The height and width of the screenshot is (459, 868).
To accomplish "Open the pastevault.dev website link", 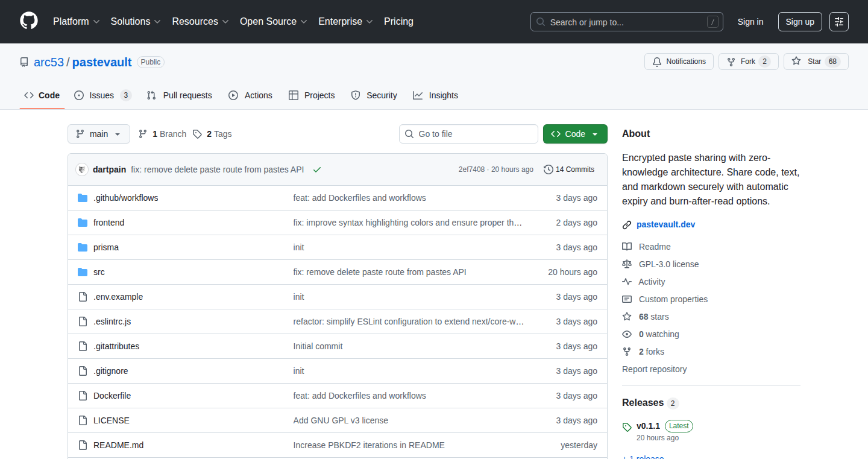I will tap(665, 224).
